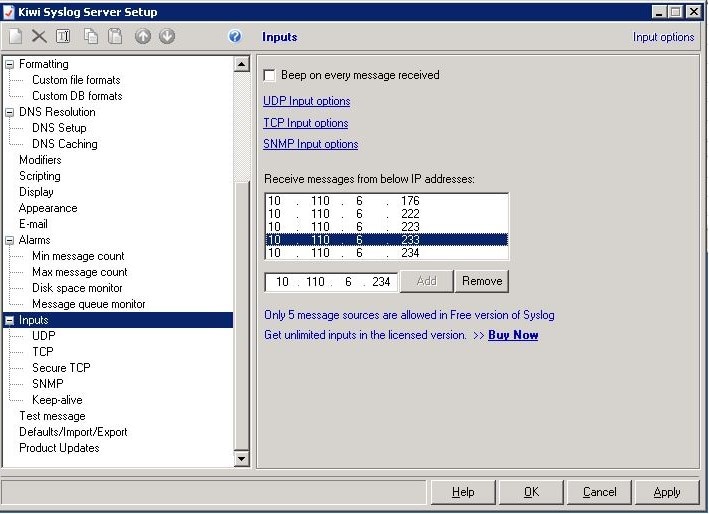
Task: Click the Cancel button
Action: [599, 492]
